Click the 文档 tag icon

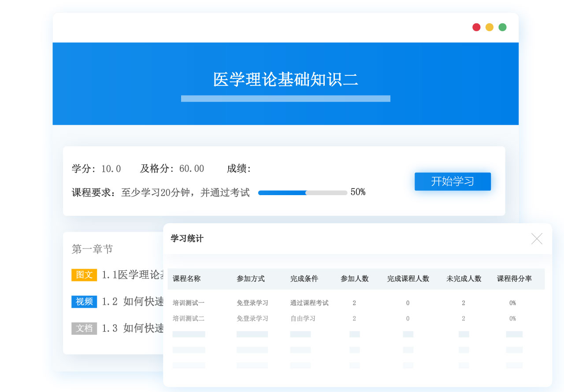[84, 328]
